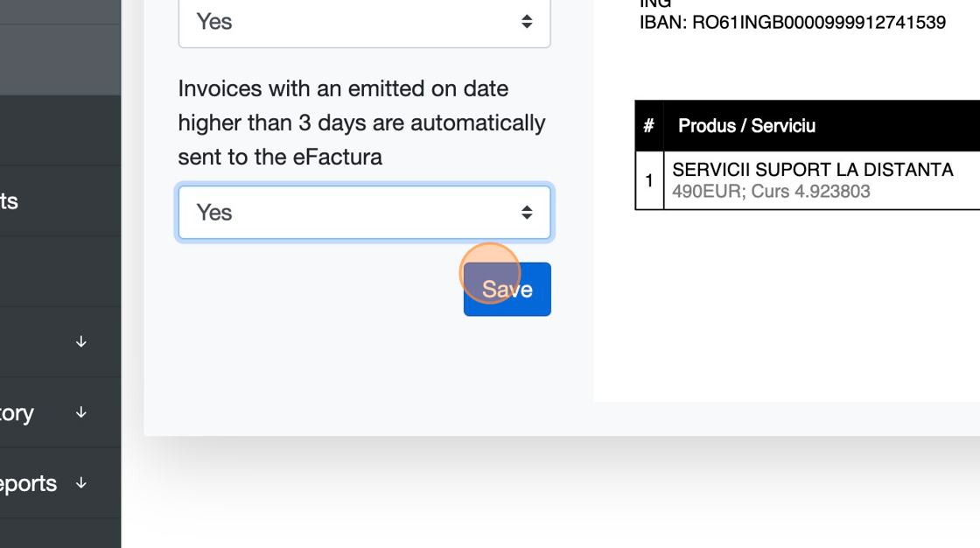This screenshot has height=548, width=980.
Task: Click the blue Save button
Action: point(507,289)
